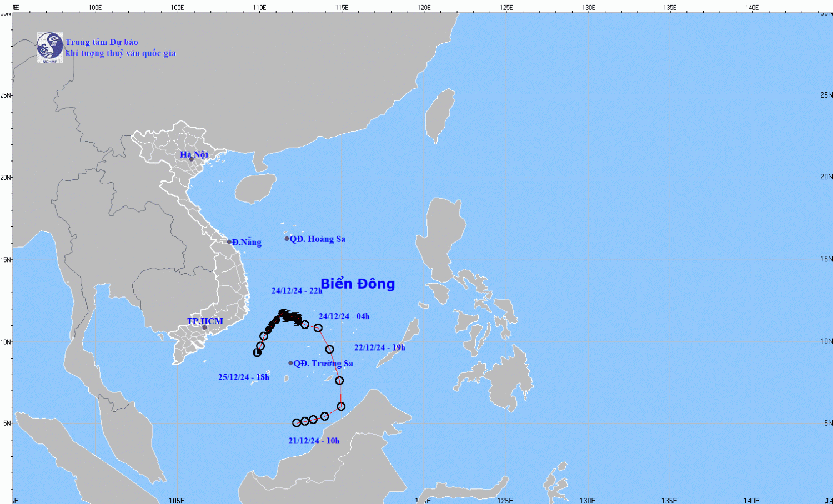Click the QĐ. Trường Sa marker dot
Viewport: 833px width, 504px height.
(290, 363)
